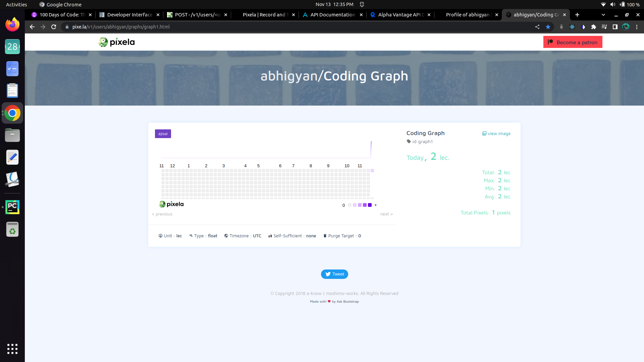Open next period with the next link
Viewport: 644px width, 362px height.
click(x=386, y=214)
